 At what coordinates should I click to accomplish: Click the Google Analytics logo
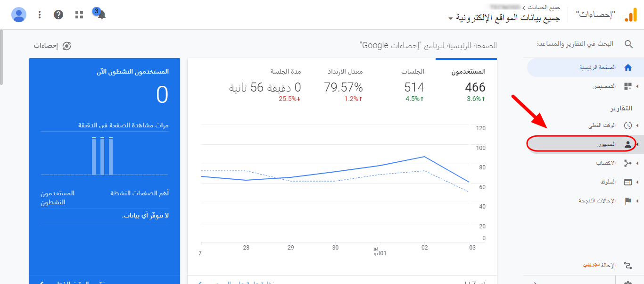pyautogui.click(x=630, y=15)
